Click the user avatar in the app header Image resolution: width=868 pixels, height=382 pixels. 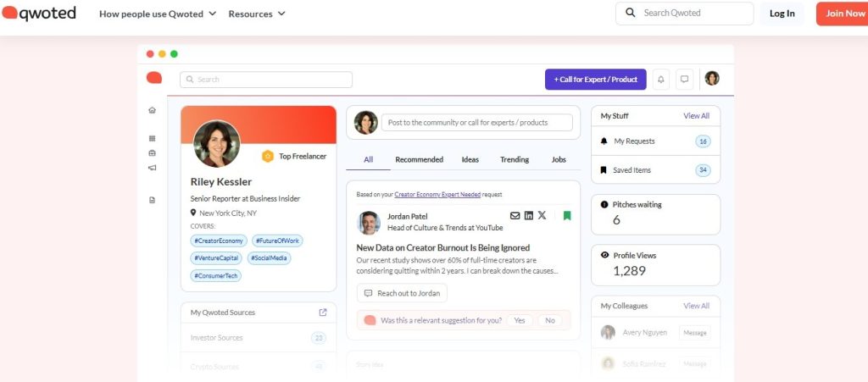(712, 79)
